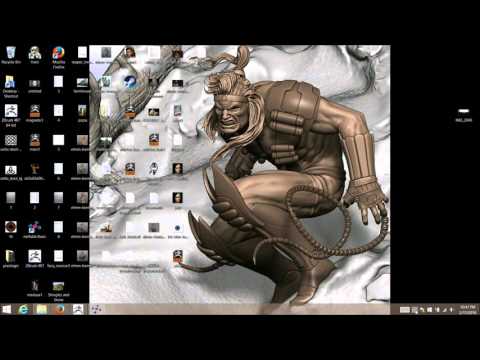The image size is (480, 360).
Task: Click the dotted network icon in taskbar
Action: coord(96,309)
